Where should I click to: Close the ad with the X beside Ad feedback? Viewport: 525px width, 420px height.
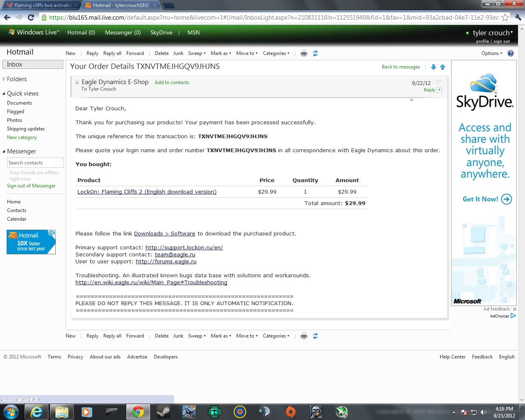(515, 309)
